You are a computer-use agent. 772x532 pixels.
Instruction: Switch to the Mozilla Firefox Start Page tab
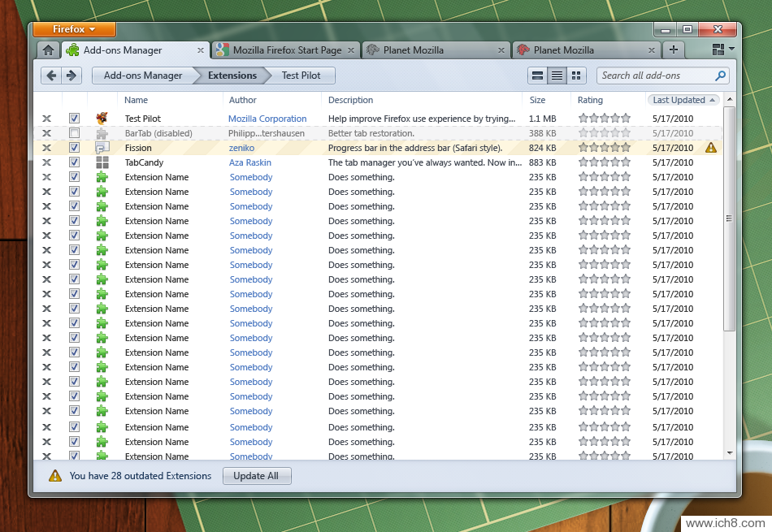point(286,50)
